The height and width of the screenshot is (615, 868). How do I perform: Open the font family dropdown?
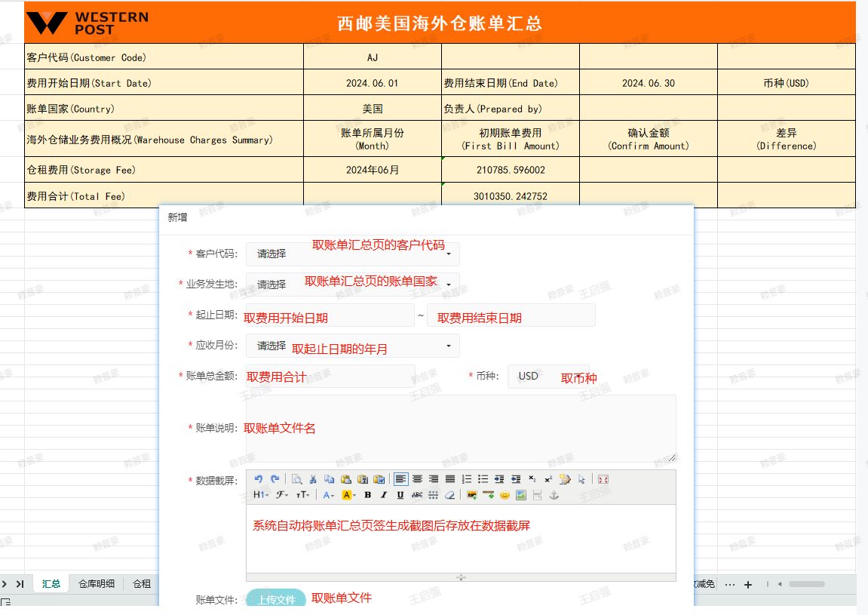[282, 495]
